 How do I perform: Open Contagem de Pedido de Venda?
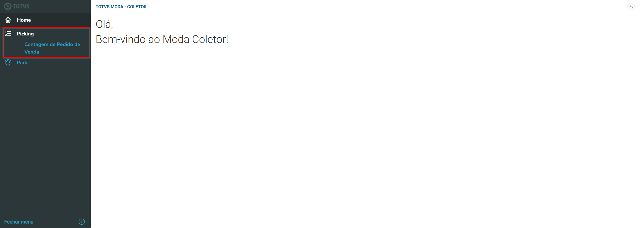(x=52, y=44)
